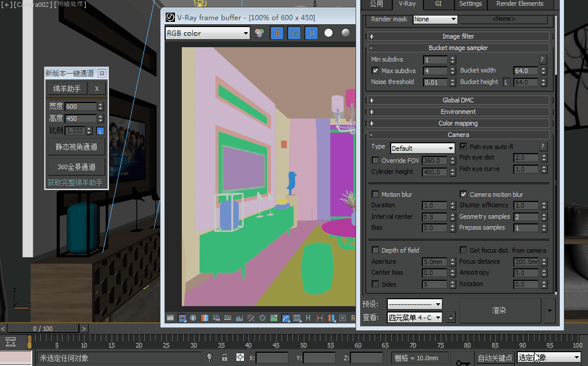Open the LUT correction icon
This screenshot has height=366, width=588.
point(297,318)
